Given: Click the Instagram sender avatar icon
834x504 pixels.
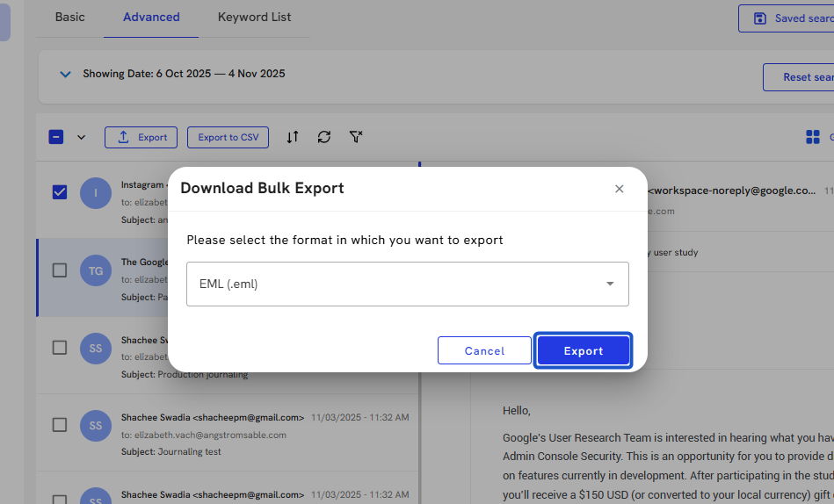Looking at the screenshot, I should 96,193.
